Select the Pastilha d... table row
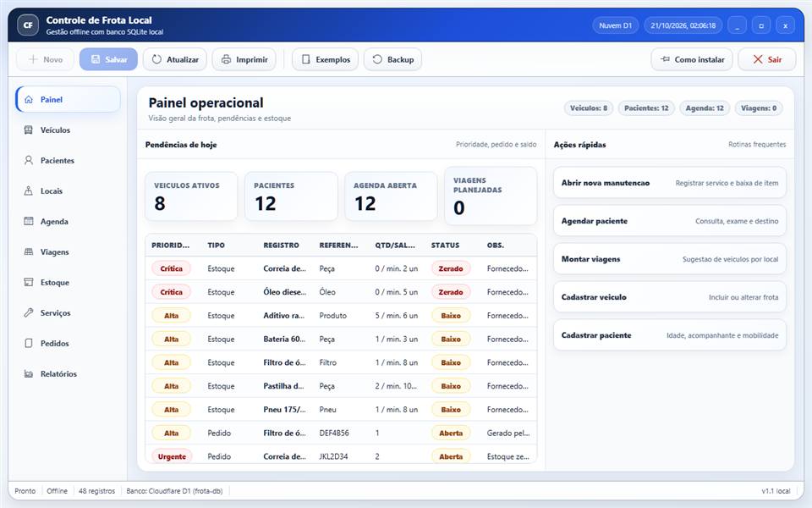Image resolution: width=812 pixels, height=508 pixels. 341,386
